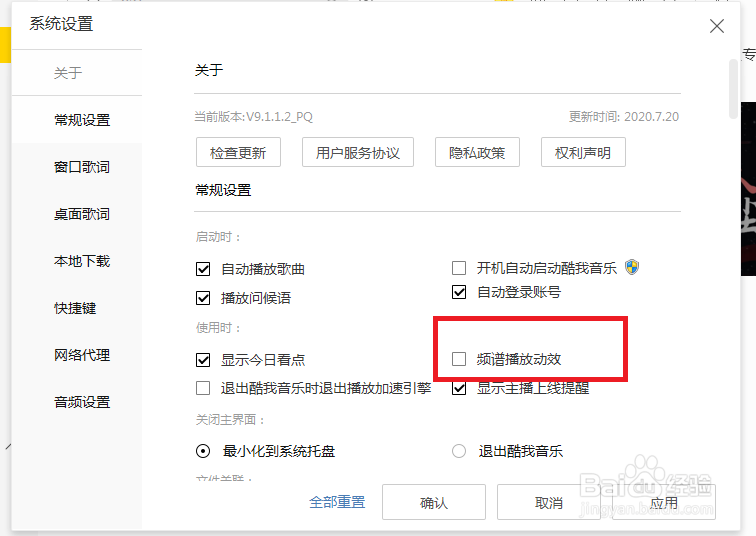Close the 系统设置 dialog

pos(717,26)
